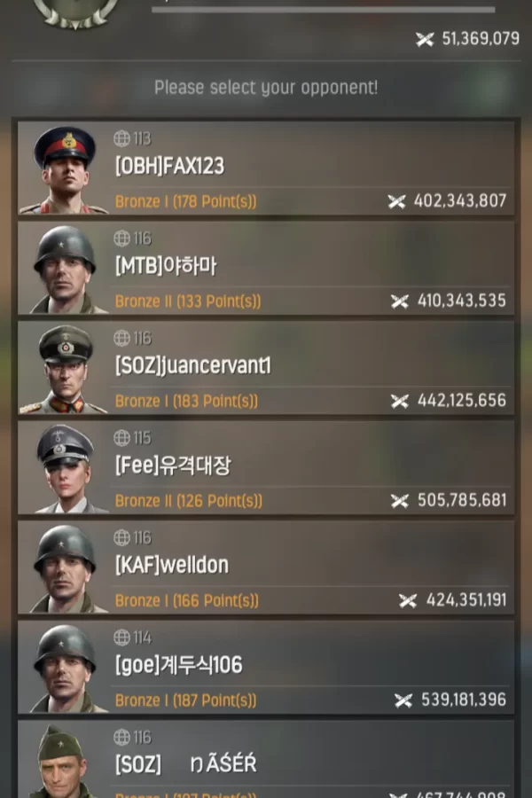This screenshot has width=532, height=798.
Task: Click crossed-swords power icon for 402,343,807
Action: pyautogui.click(x=396, y=201)
